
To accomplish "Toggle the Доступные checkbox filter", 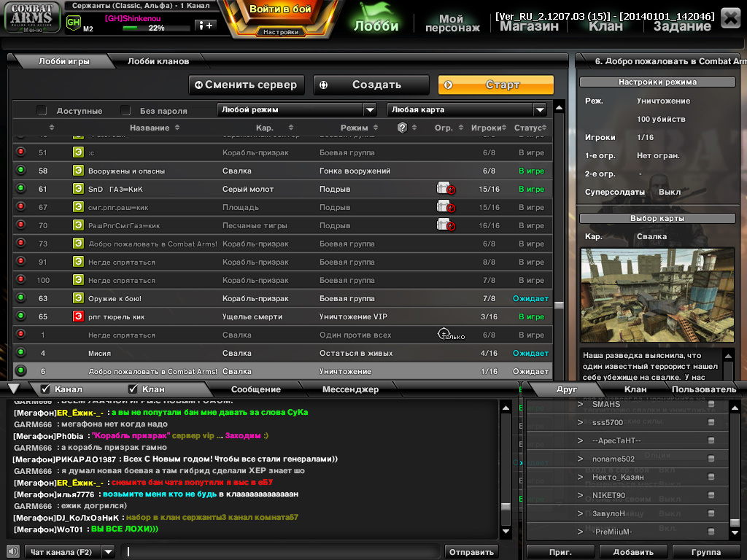I will pyautogui.click(x=42, y=111).
